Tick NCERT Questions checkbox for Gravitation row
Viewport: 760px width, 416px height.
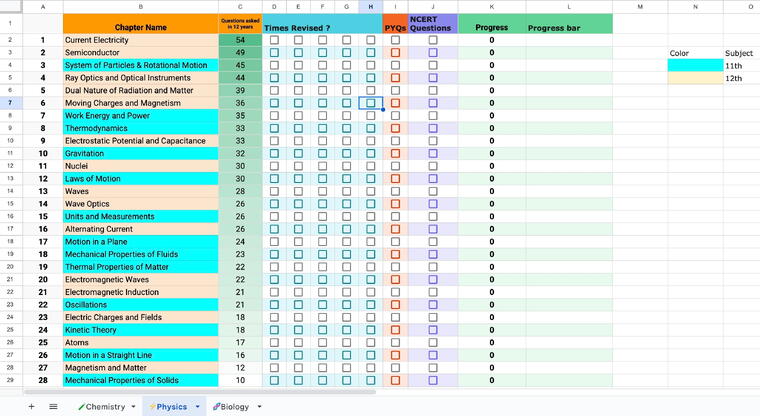point(433,153)
